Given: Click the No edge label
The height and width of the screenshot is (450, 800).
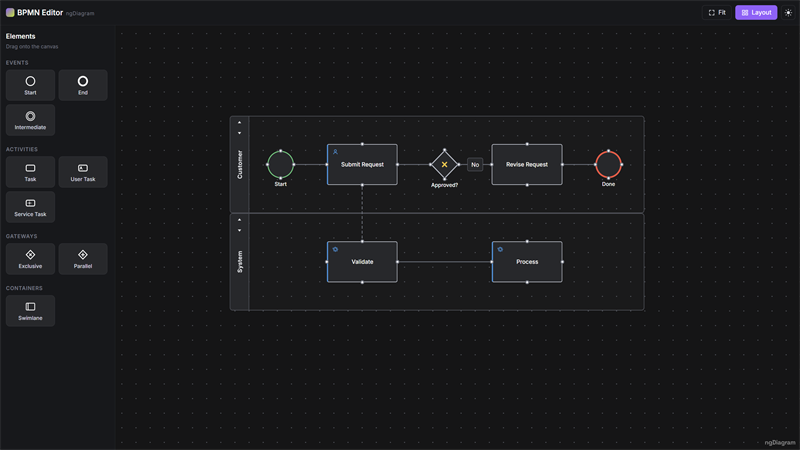Looking at the screenshot, I should coord(475,164).
